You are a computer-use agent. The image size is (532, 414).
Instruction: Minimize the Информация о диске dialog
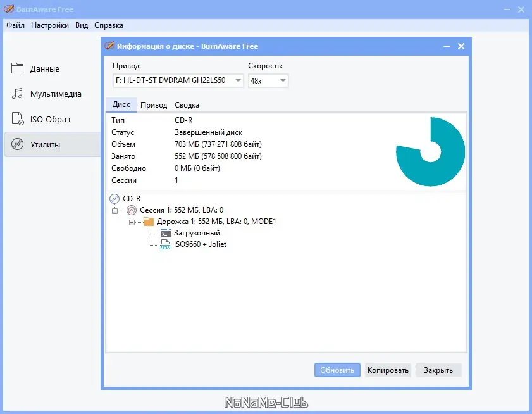447,46
